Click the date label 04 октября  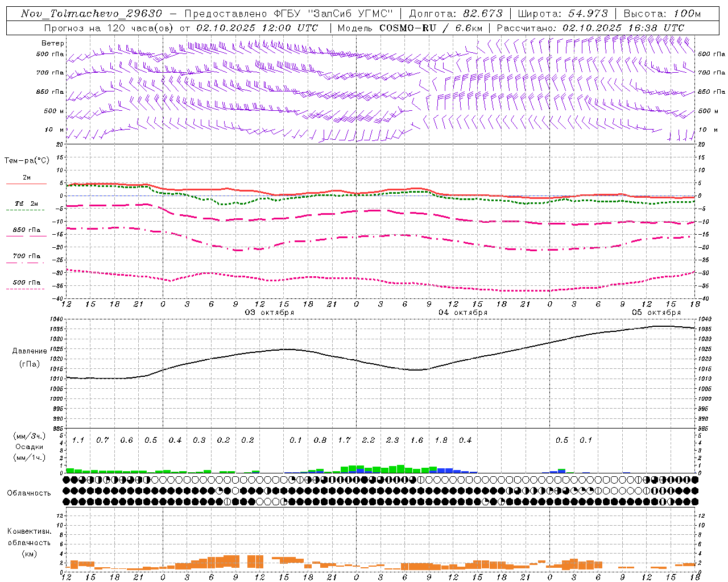coord(463,313)
